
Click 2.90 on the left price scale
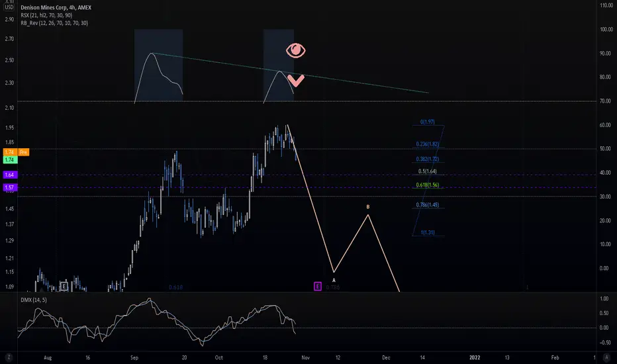(9, 19)
